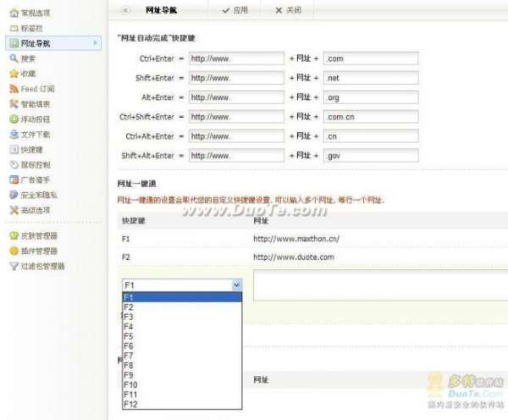Select highlighted F1 in dropdown list

182,297
